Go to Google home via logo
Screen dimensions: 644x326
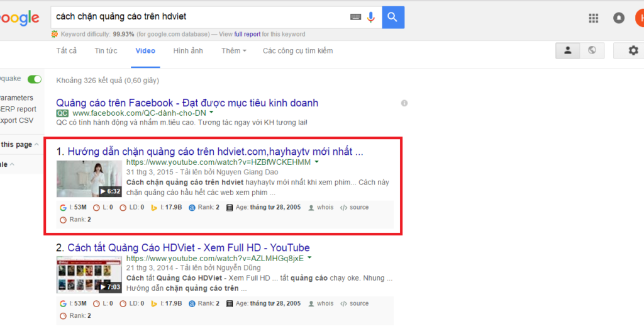tap(19, 18)
